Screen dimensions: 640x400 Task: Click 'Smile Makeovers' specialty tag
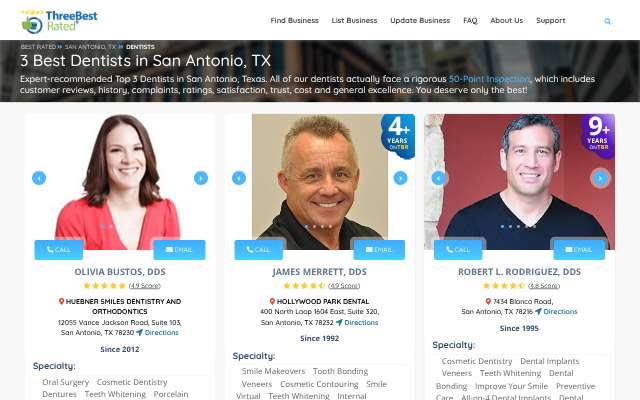point(273,371)
